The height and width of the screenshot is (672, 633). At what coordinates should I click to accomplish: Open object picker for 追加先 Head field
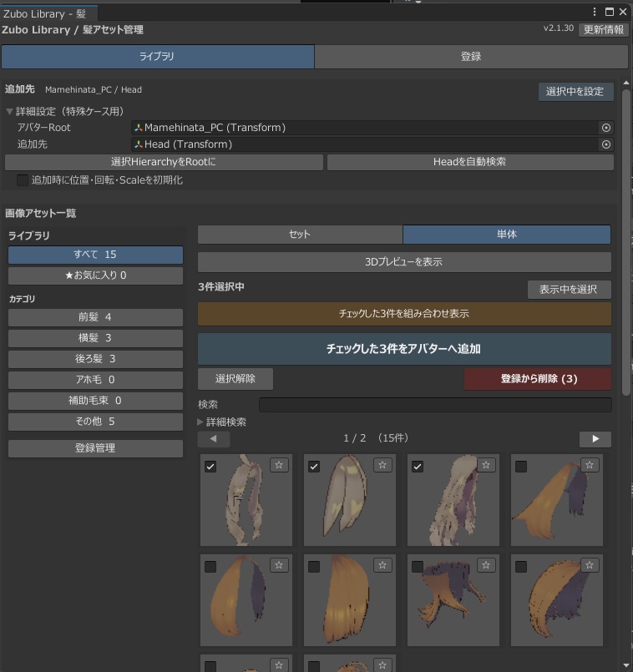(x=606, y=144)
